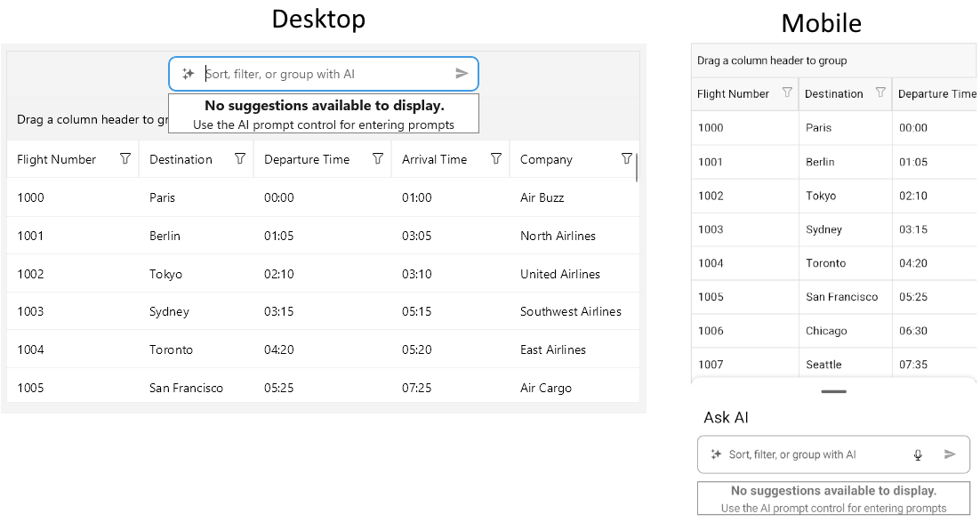Select the row for flight 1003 to Sydney

tap(267, 311)
